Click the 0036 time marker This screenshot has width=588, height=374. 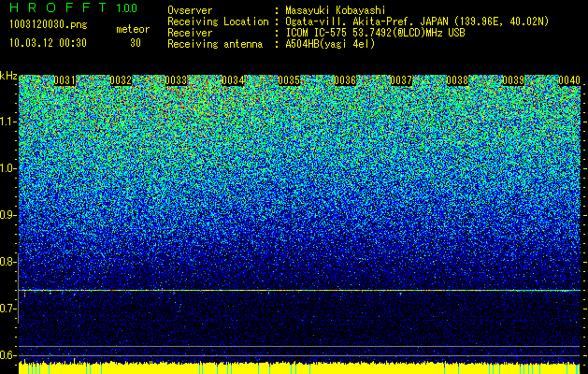coord(345,80)
